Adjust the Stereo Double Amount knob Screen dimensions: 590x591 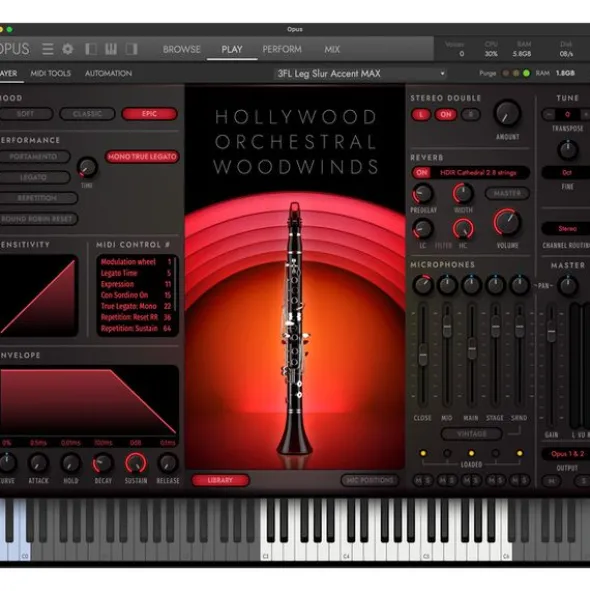[x=507, y=113]
